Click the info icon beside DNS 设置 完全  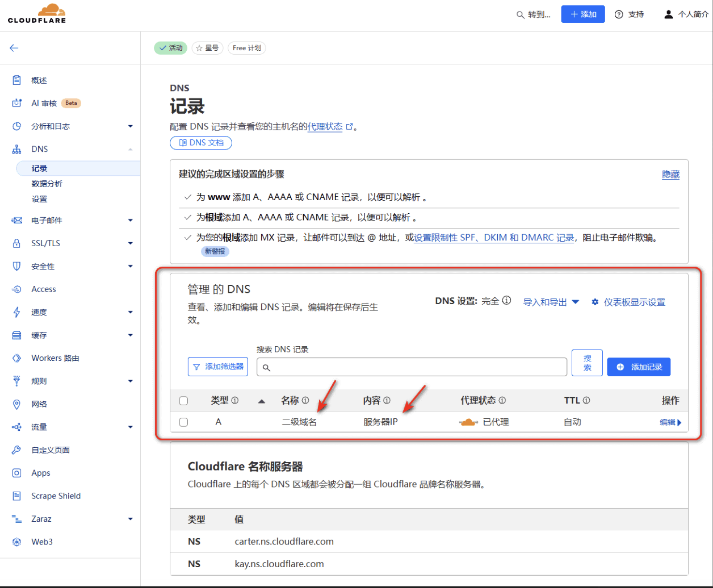pos(506,300)
